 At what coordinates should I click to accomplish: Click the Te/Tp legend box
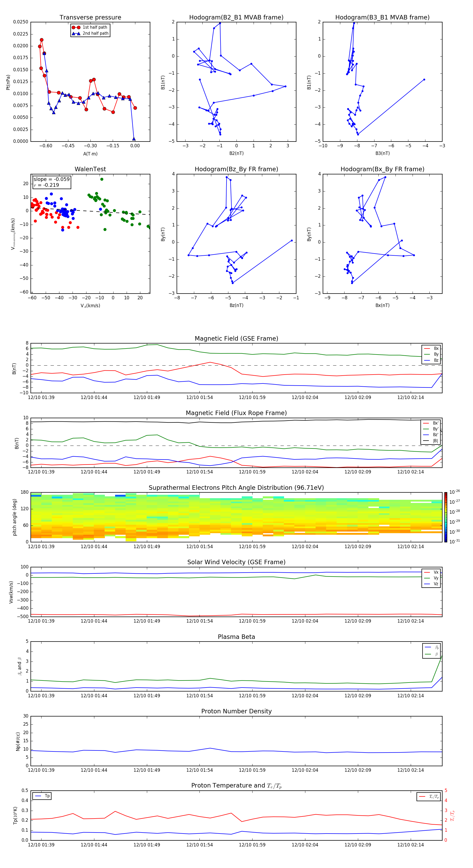pyautogui.click(x=429, y=796)
